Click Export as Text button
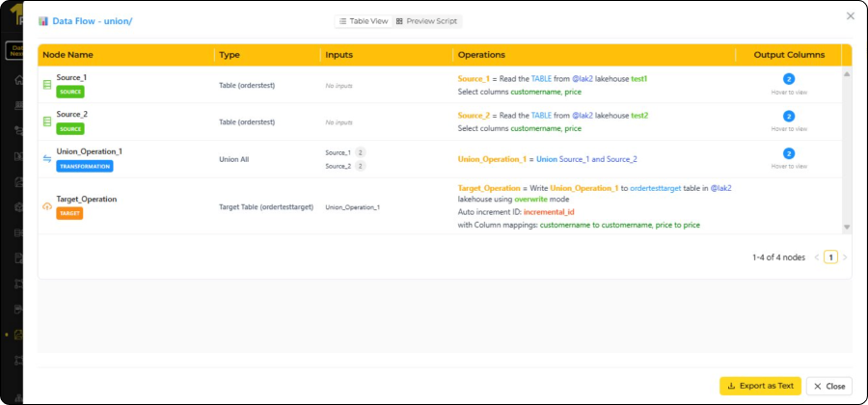The image size is (868, 405). click(x=760, y=386)
